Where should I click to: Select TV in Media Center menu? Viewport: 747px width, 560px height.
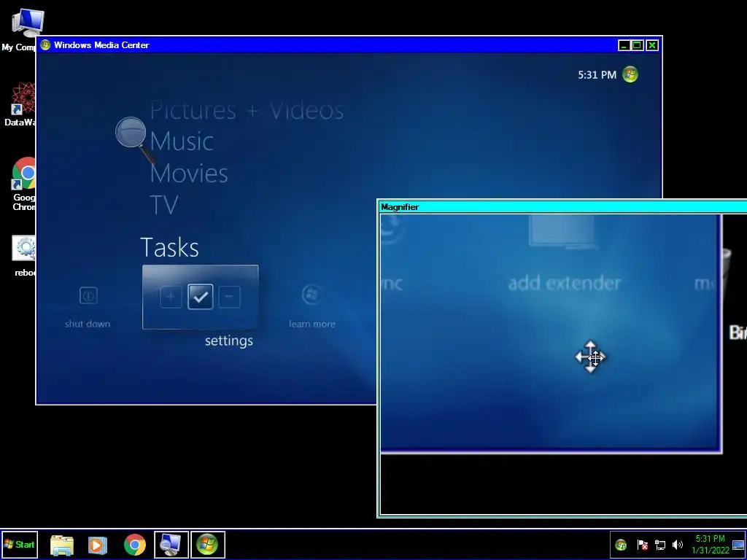pos(164,205)
